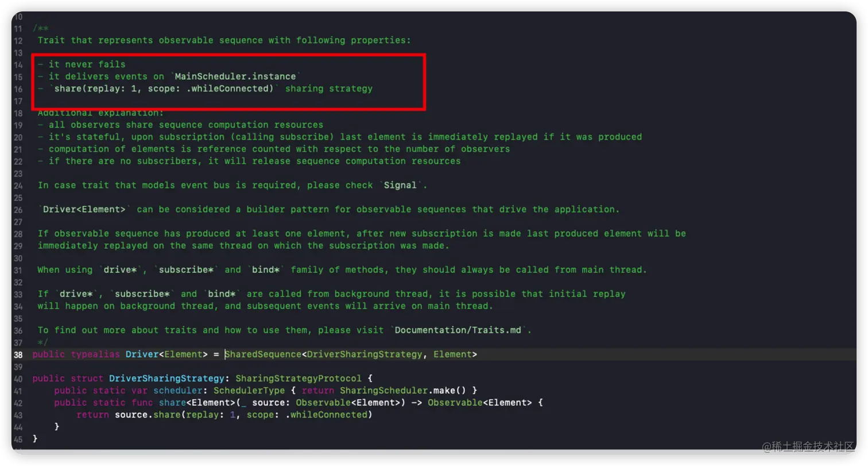Click 'Trait that represents observable sequence' line
Image resolution: width=868 pixels, height=466 pixels.
(x=224, y=40)
